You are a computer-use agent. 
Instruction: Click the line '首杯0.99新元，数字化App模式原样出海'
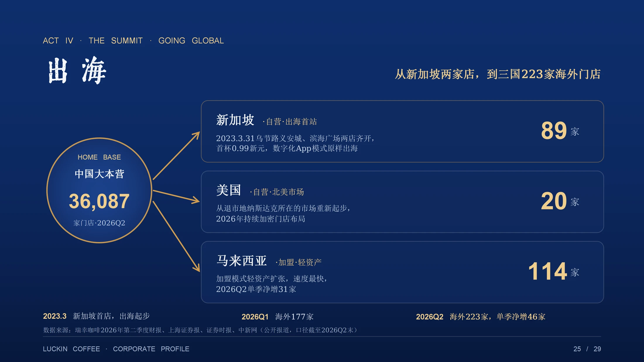(287, 149)
